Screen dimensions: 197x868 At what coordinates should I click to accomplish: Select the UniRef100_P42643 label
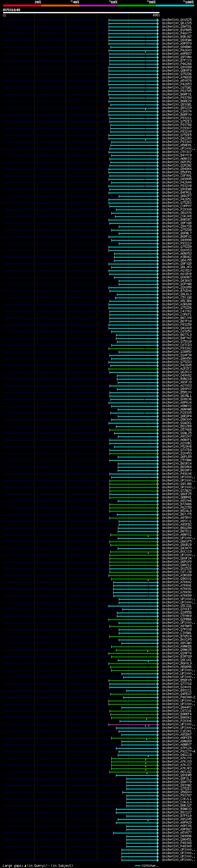pos(177,50)
